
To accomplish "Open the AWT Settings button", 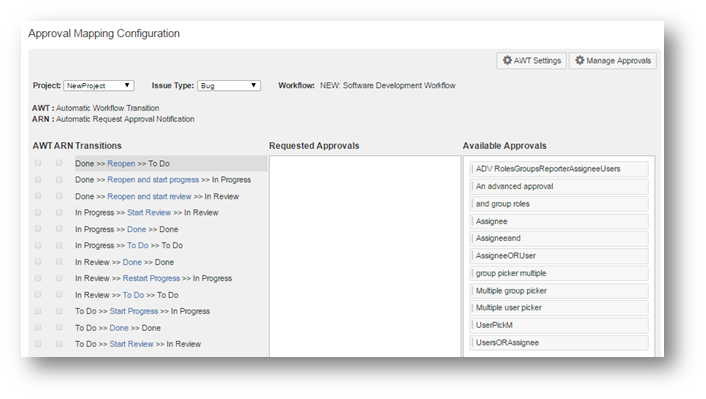I will 531,60.
